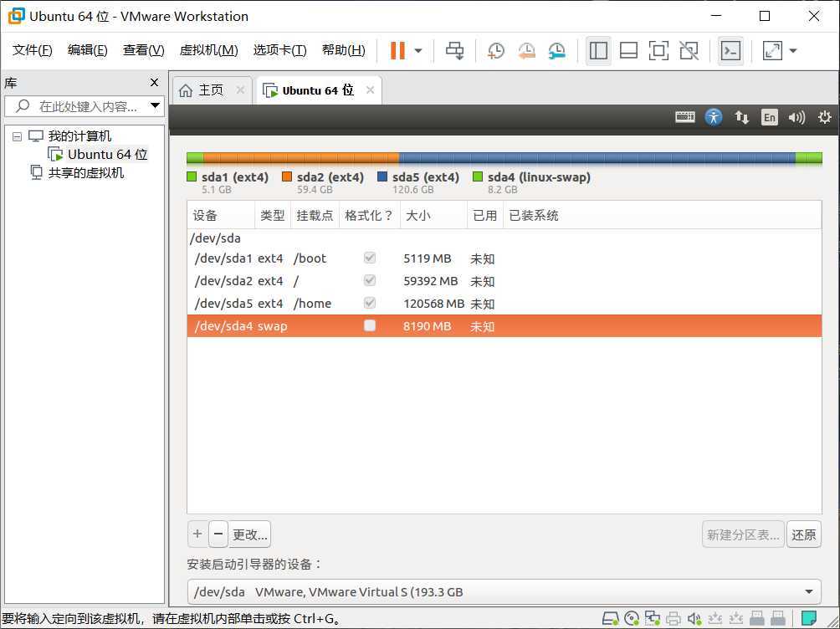Open the library search dropdown arrow
This screenshot has width=840, height=629.
pyautogui.click(x=156, y=105)
